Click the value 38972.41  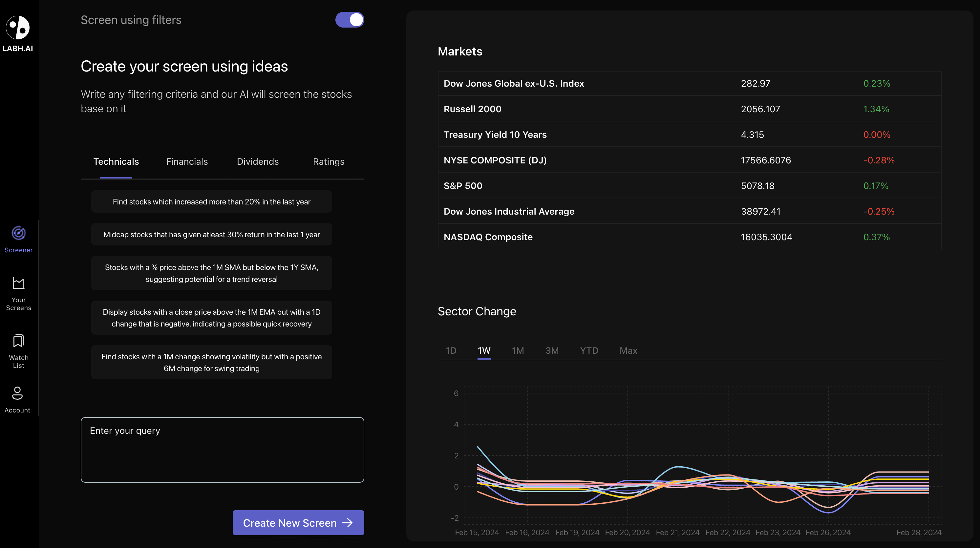(x=760, y=211)
